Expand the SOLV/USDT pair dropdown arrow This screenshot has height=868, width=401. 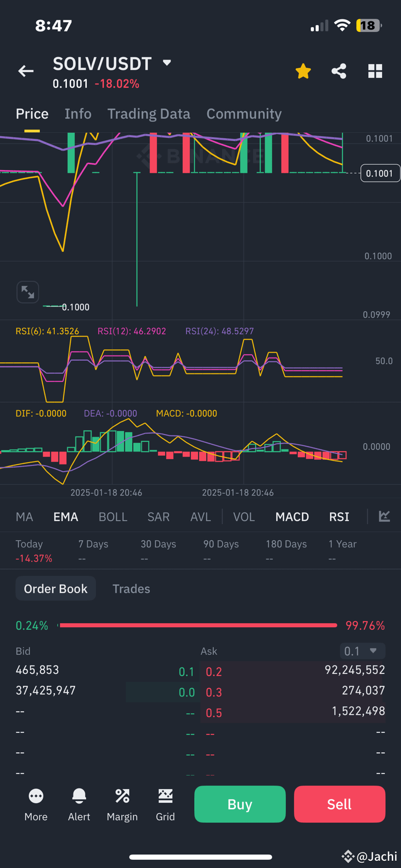(x=167, y=62)
